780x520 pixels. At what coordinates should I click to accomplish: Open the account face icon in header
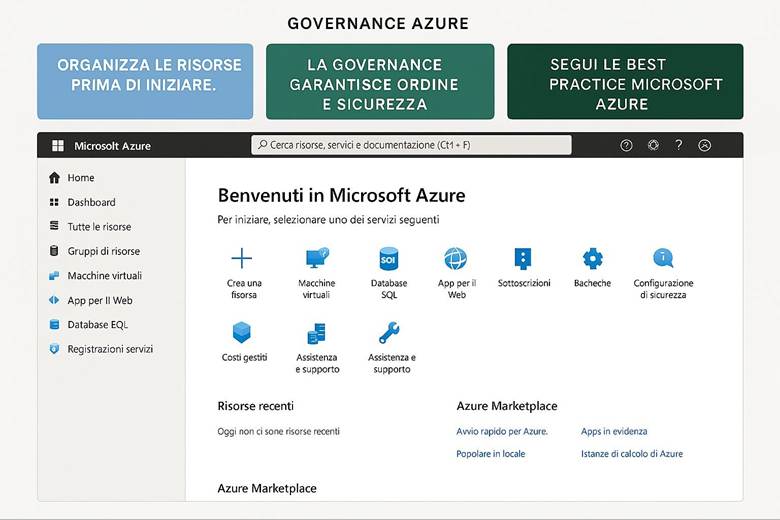[704, 145]
